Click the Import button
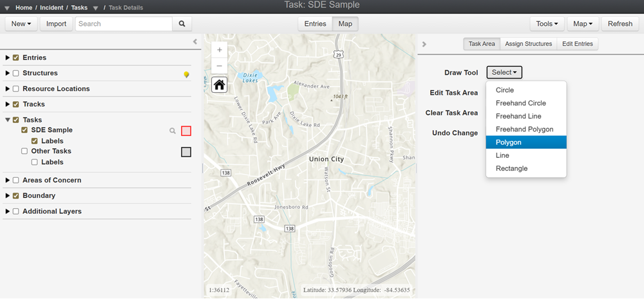The image size is (644, 299). click(x=56, y=24)
